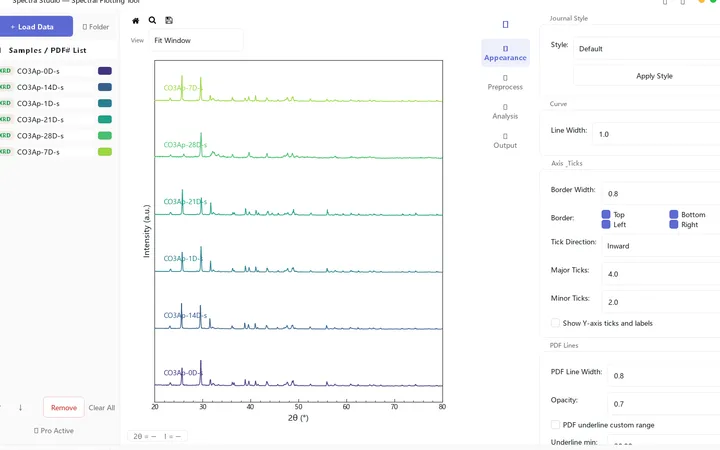Click the 2θ (°) x-axis label

(x=298, y=418)
